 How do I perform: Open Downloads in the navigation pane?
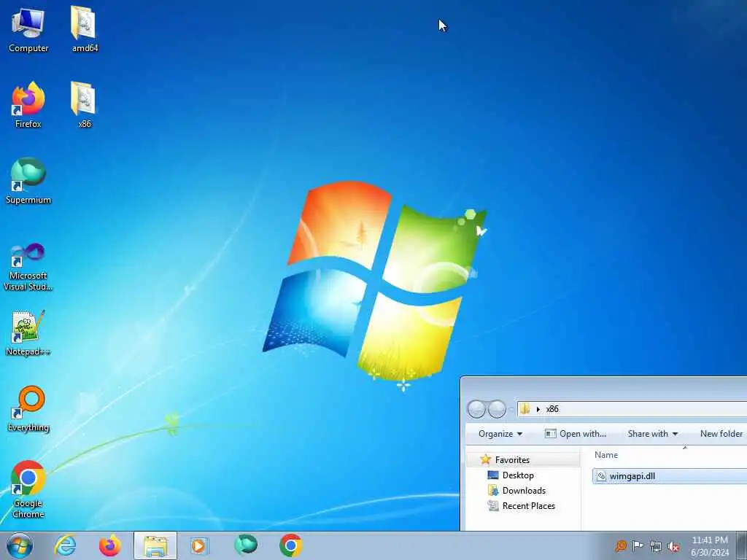524,491
